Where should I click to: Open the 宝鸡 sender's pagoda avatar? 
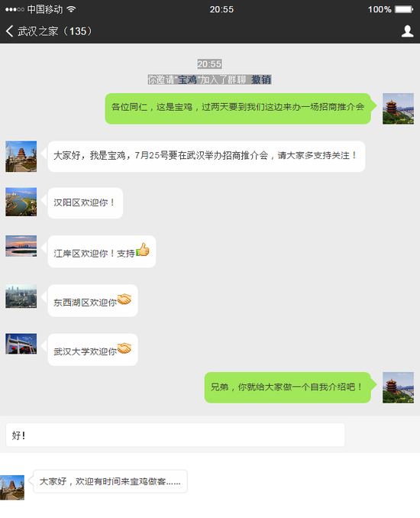point(21,157)
